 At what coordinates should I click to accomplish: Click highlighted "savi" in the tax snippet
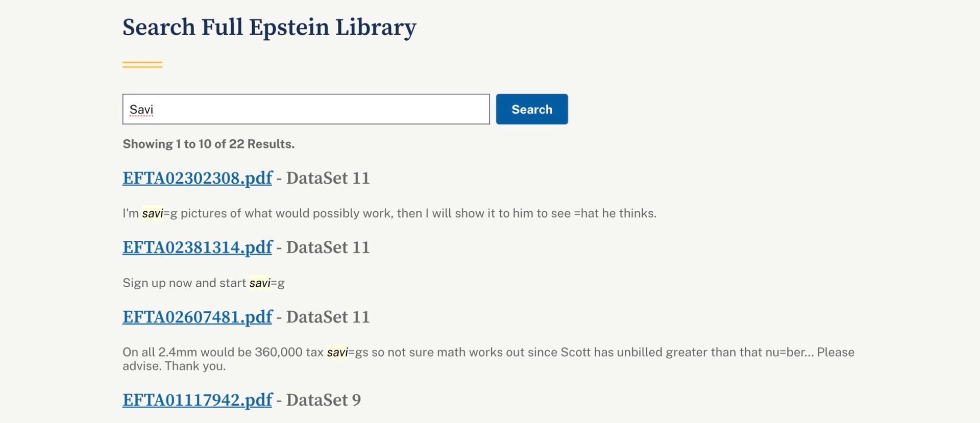pos(337,352)
